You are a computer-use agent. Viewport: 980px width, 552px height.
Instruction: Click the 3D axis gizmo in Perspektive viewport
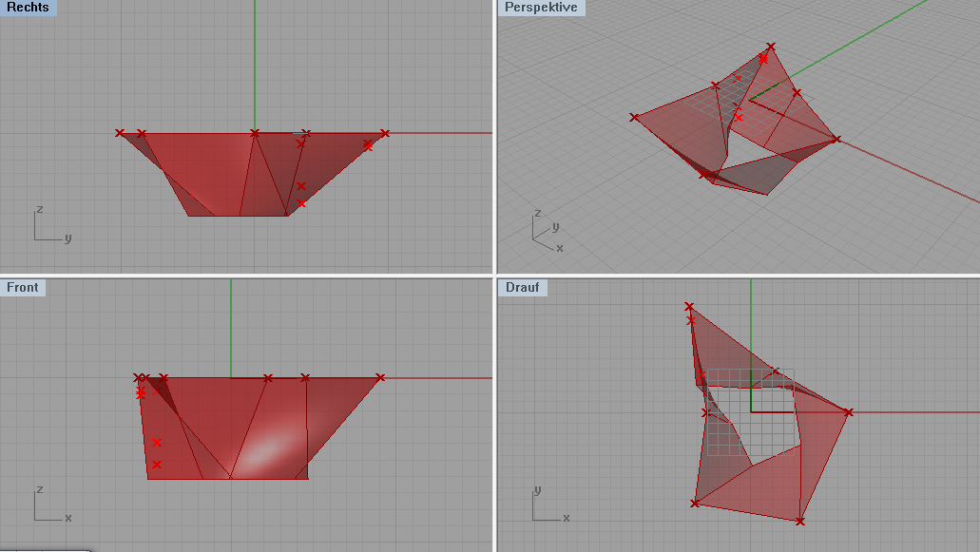coord(548,231)
